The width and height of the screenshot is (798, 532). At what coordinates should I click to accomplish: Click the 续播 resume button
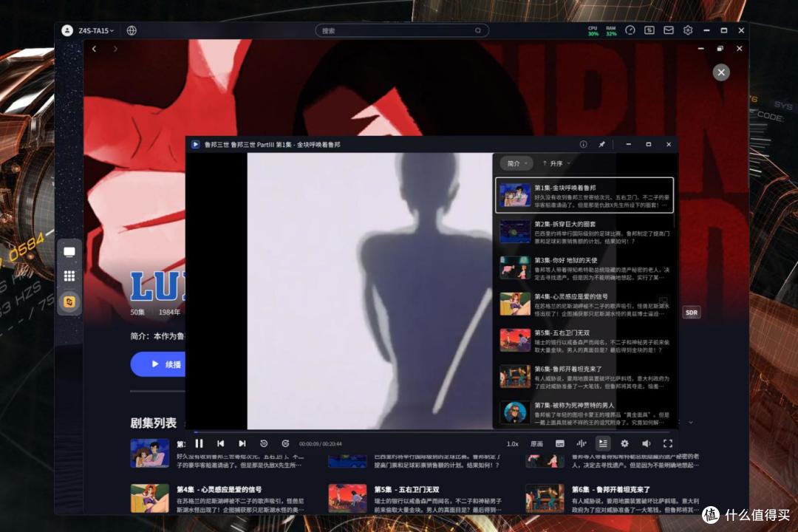pos(158,364)
